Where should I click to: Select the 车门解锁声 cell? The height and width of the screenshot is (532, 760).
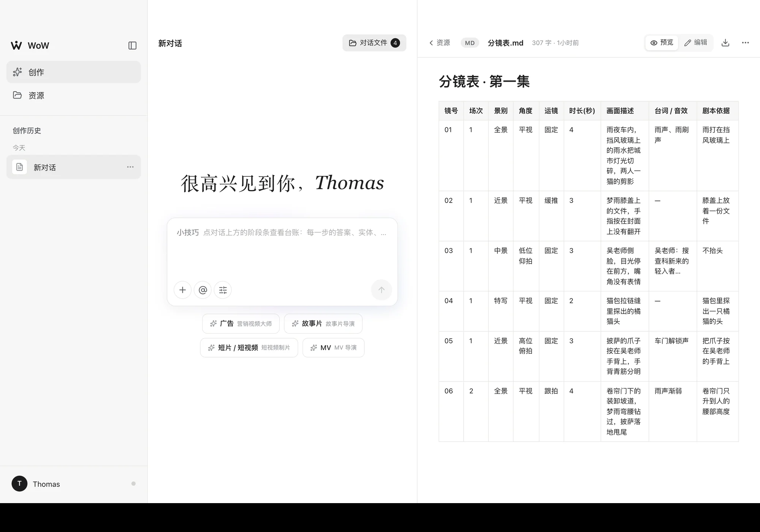(x=673, y=356)
